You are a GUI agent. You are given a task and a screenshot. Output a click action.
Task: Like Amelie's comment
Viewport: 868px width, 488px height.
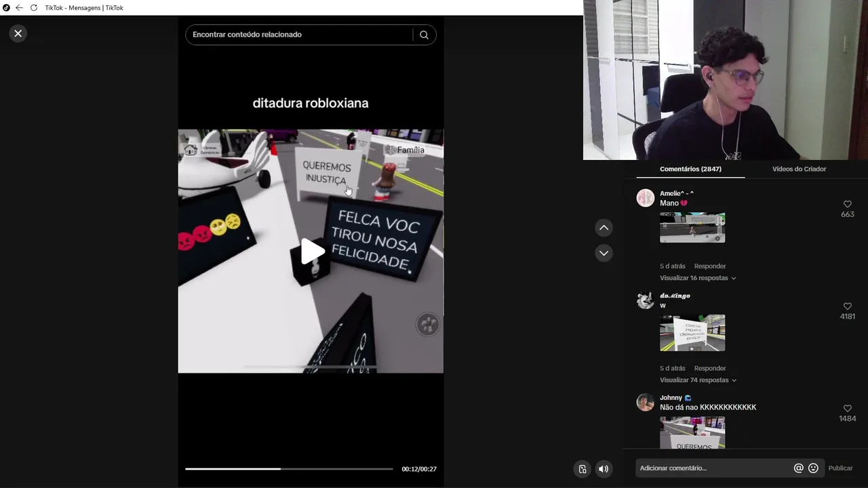(x=847, y=204)
